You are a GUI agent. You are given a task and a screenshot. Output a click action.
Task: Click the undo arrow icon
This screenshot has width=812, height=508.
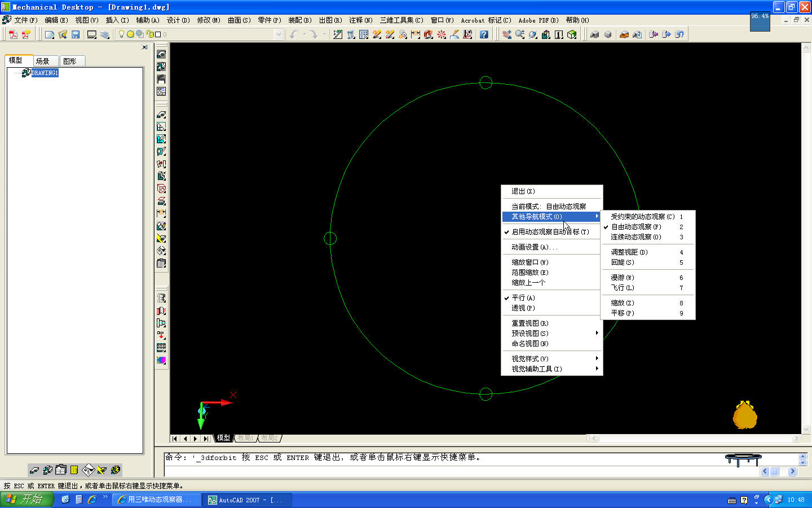294,34
